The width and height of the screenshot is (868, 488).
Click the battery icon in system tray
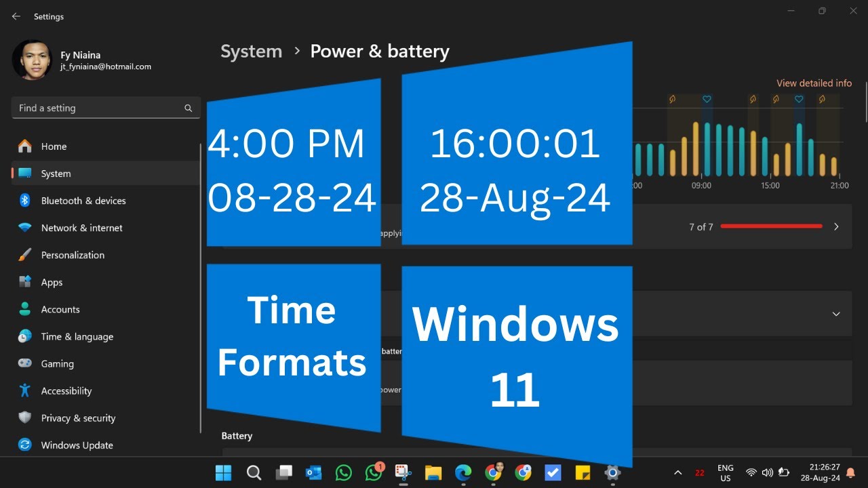[783, 472]
